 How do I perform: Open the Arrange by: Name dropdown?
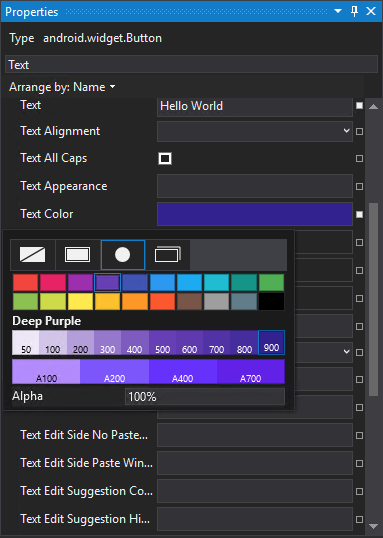pos(62,87)
